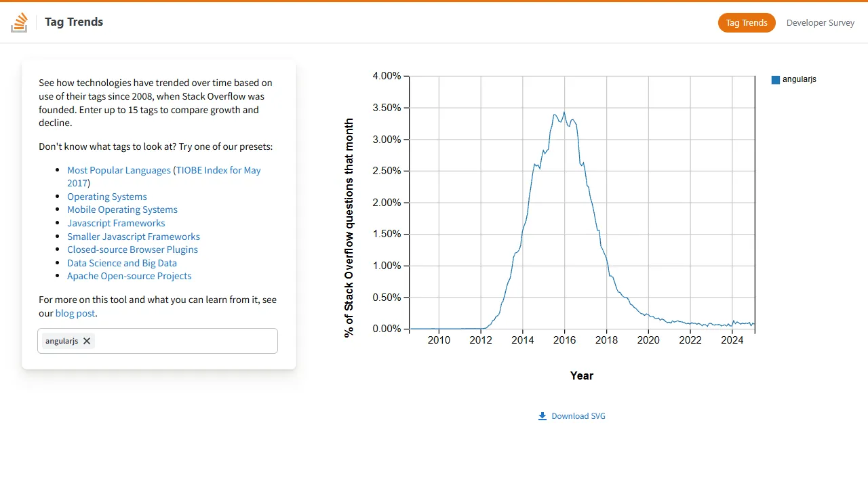868x488 pixels.
Task: Choose the Smaller Javascript Frameworks preset
Action: tap(134, 237)
